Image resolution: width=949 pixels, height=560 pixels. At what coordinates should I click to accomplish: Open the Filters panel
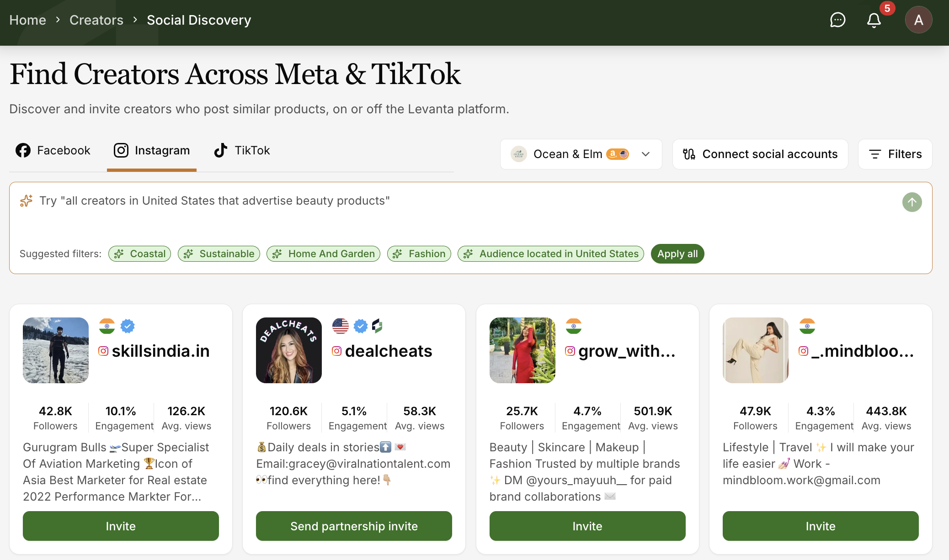coord(895,154)
